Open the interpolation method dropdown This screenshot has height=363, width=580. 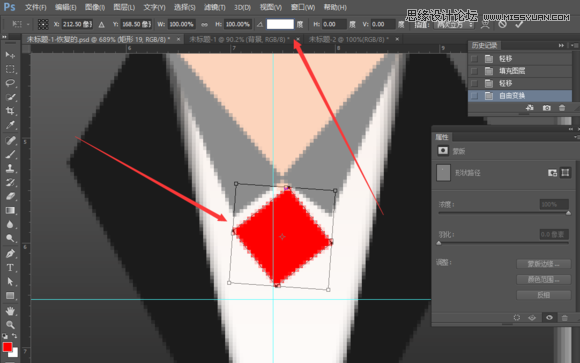[x=455, y=25]
